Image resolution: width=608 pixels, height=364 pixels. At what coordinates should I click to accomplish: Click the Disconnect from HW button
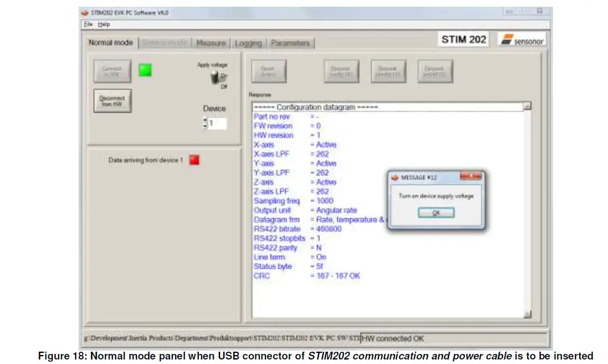(x=112, y=100)
